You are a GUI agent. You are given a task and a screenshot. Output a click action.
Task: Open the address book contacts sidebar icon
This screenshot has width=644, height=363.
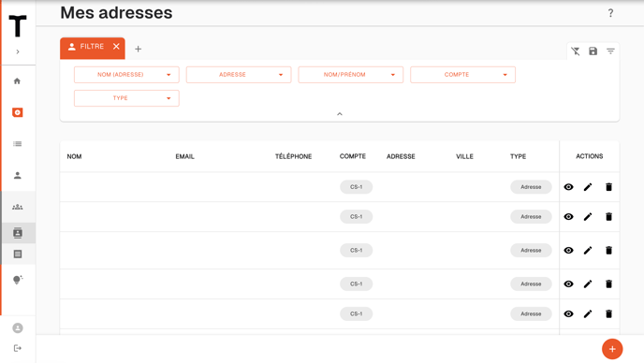point(17,233)
